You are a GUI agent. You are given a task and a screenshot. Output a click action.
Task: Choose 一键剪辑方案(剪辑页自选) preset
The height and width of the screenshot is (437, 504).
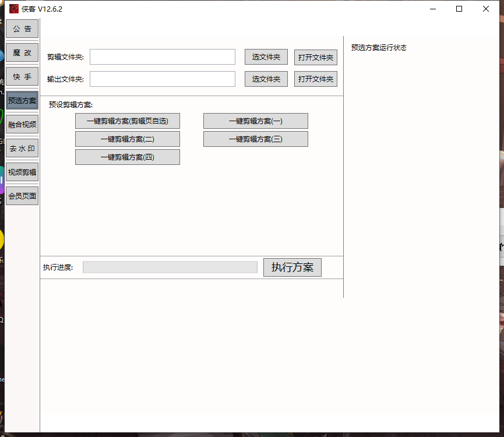click(x=127, y=121)
